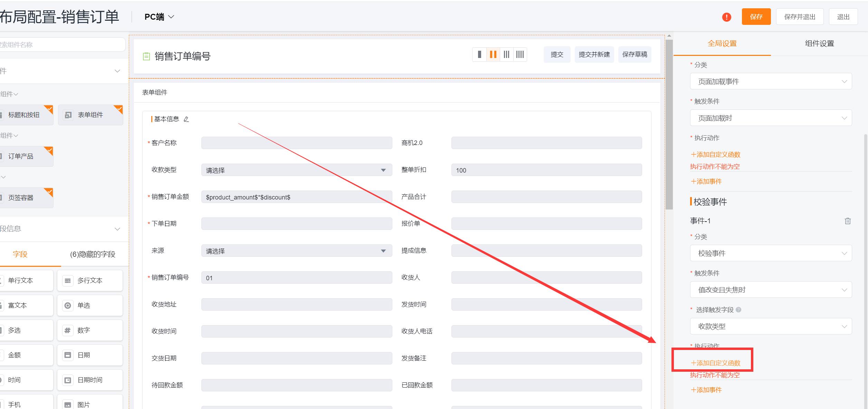Image resolution: width=868 pixels, height=409 pixels.
Task: Click the 数字 field icon
Action: (68, 330)
